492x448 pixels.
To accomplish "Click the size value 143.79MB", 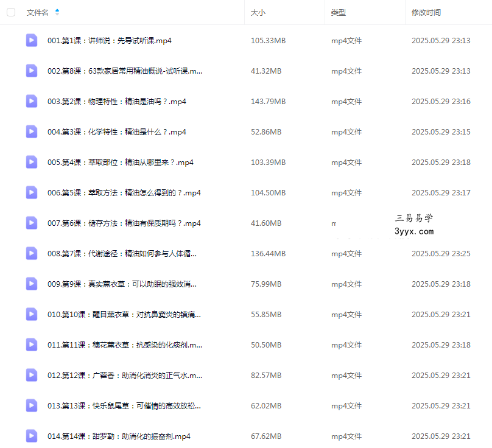I will (269, 102).
